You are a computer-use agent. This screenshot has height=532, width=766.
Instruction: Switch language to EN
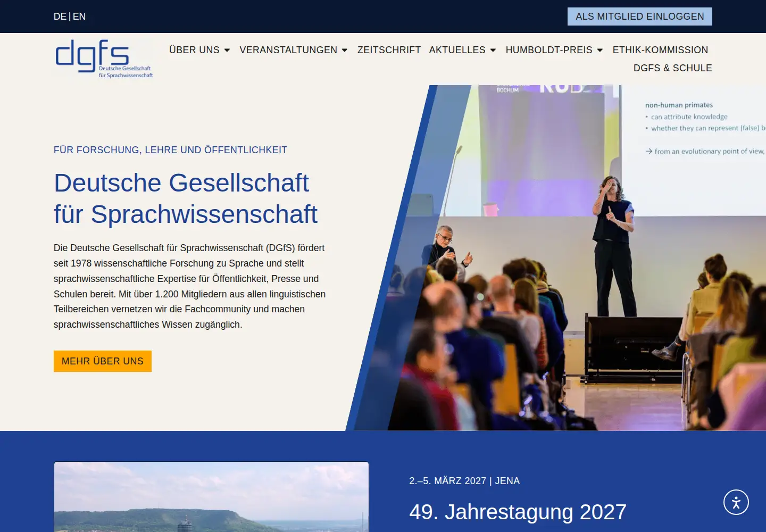click(79, 16)
